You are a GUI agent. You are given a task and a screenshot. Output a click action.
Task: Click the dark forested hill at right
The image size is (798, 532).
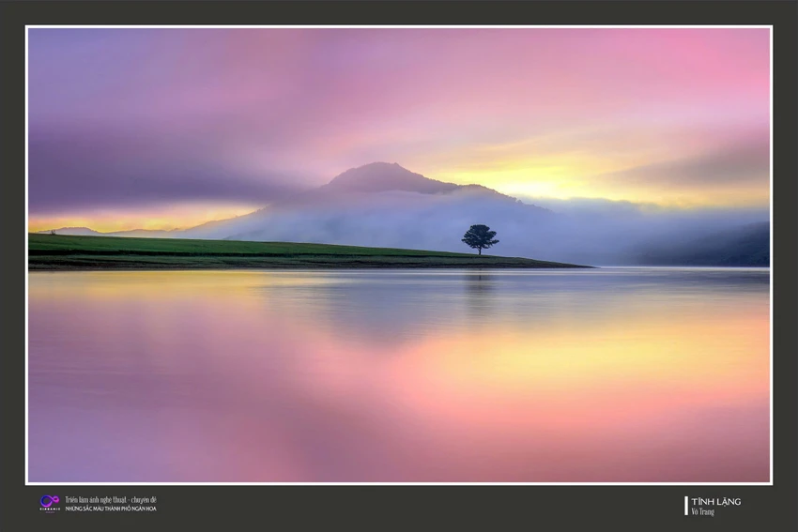pos(713,247)
